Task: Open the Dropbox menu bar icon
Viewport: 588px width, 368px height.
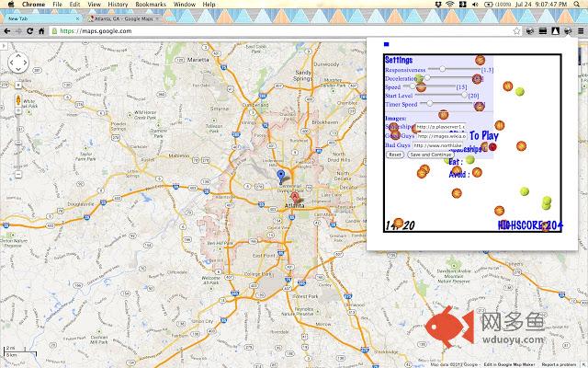Action: point(438,4)
